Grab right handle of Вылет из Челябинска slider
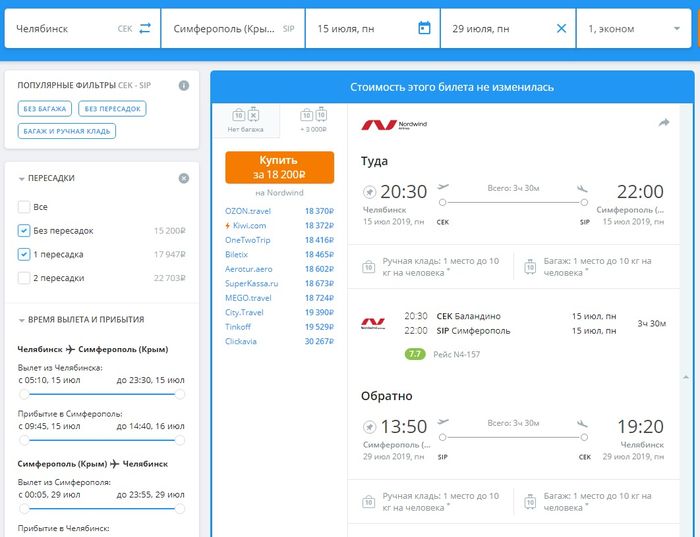Screen dimensions: 700x537 pos(180,394)
